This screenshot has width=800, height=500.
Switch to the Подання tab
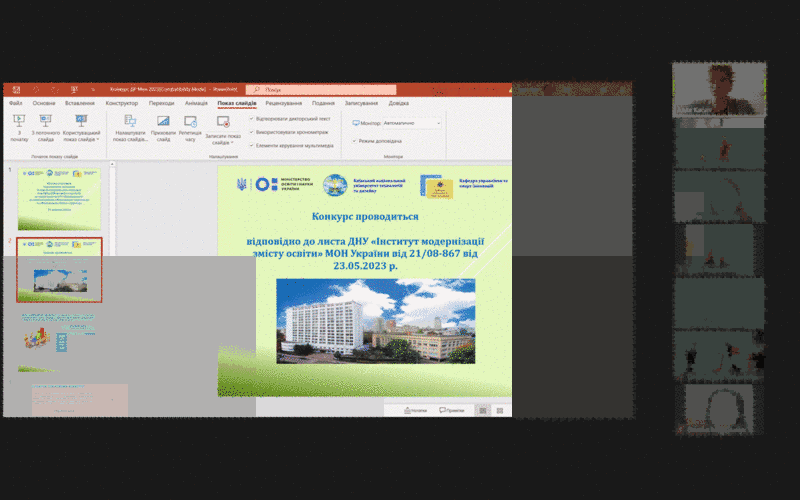point(323,103)
